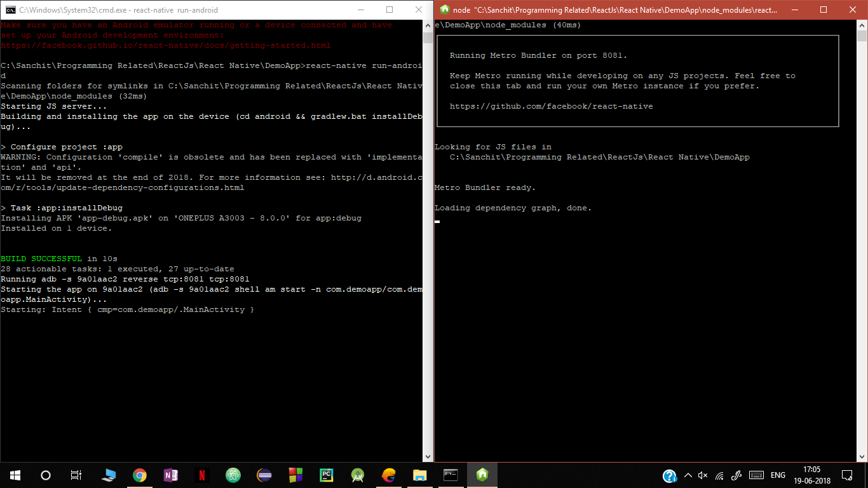Click the cmd.exe vertical scrollbar
This screenshot has width=868, height=488.
coord(428,240)
